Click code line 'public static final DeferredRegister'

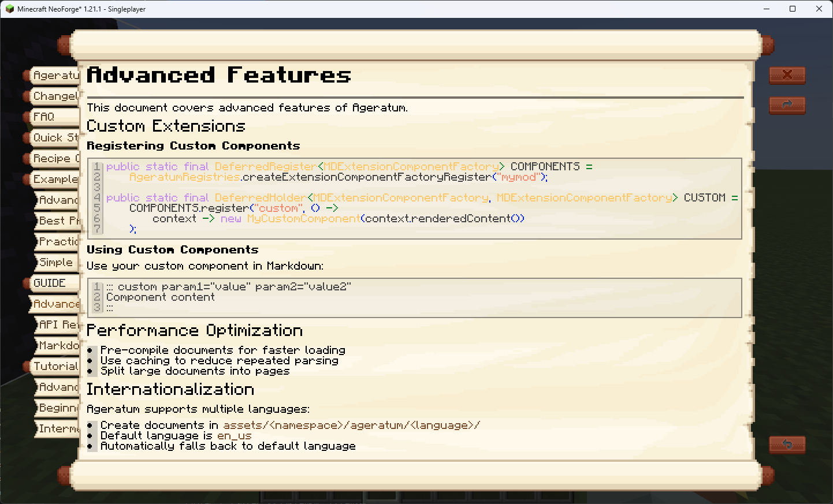pos(349,167)
